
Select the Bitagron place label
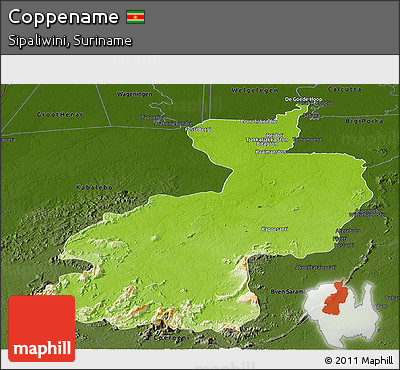point(267,144)
